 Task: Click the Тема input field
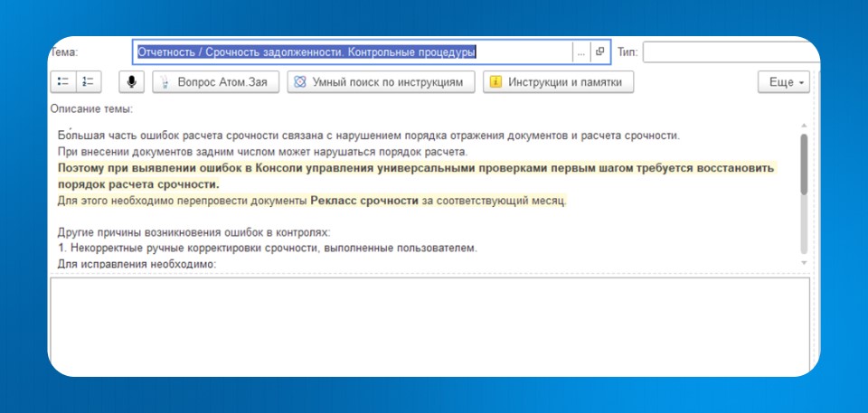(x=352, y=52)
